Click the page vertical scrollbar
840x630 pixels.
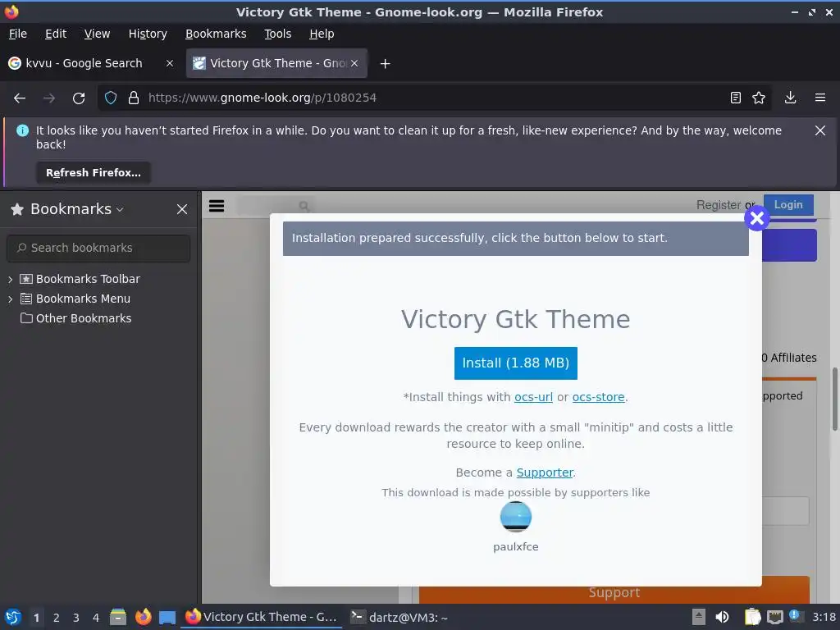click(834, 399)
